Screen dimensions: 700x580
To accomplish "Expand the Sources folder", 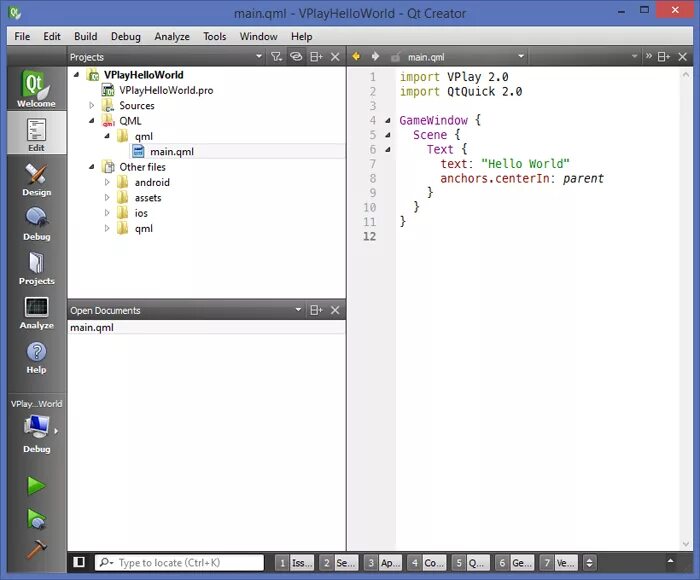I will click(92, 105).
